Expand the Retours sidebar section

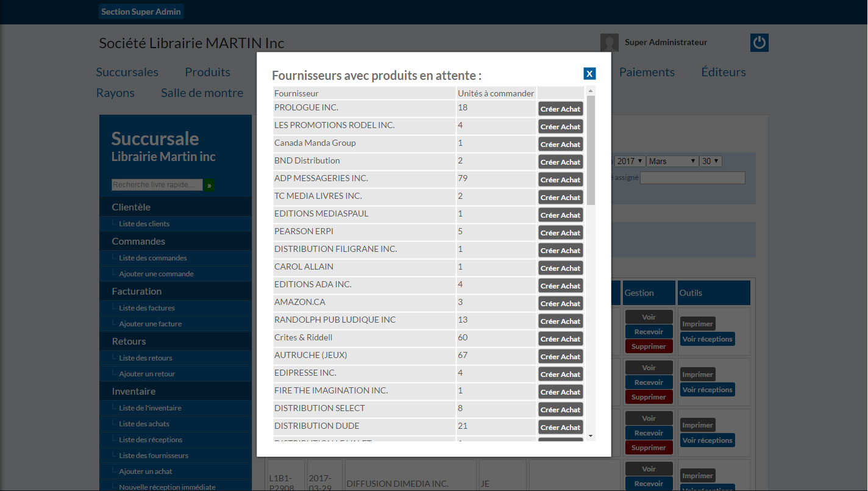(176, 342)
